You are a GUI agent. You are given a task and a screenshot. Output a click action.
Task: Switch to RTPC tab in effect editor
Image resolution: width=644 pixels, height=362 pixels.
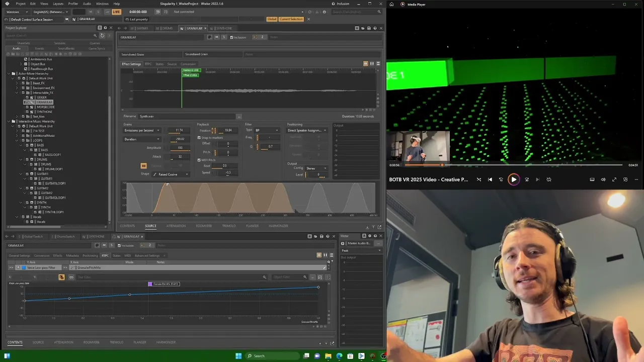(148, 64)
